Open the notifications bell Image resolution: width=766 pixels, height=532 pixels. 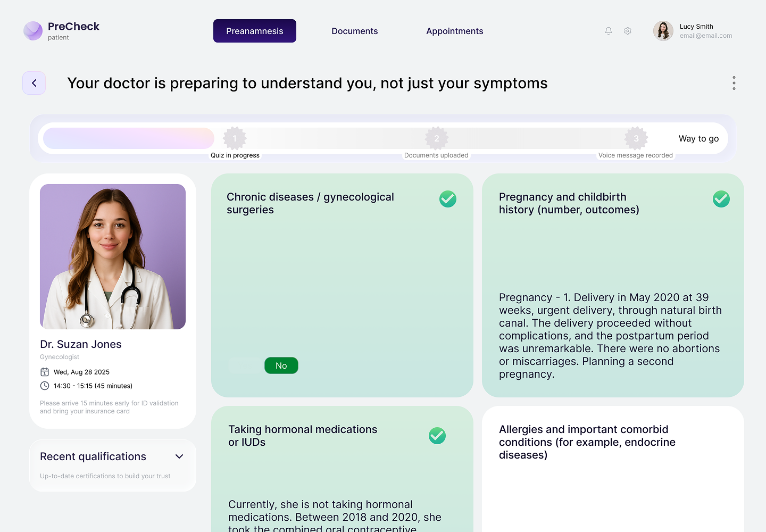[609, 31]
